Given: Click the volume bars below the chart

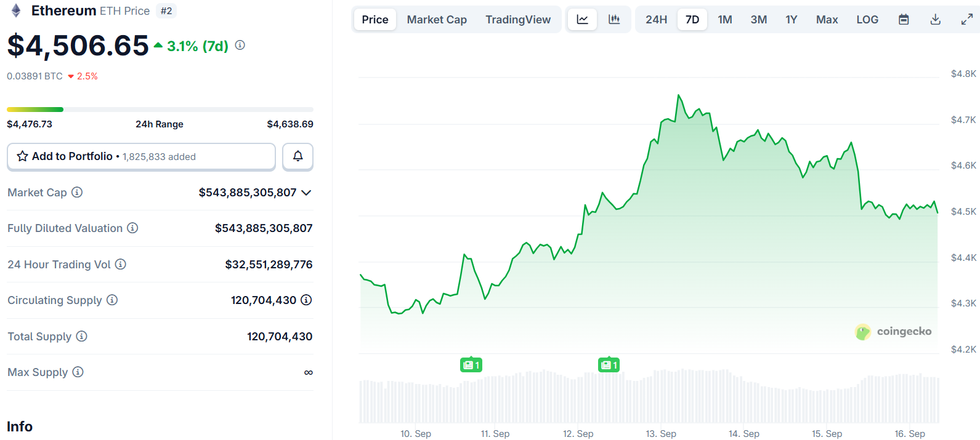Looking at the screenshot, I should (x=649, y=396).
